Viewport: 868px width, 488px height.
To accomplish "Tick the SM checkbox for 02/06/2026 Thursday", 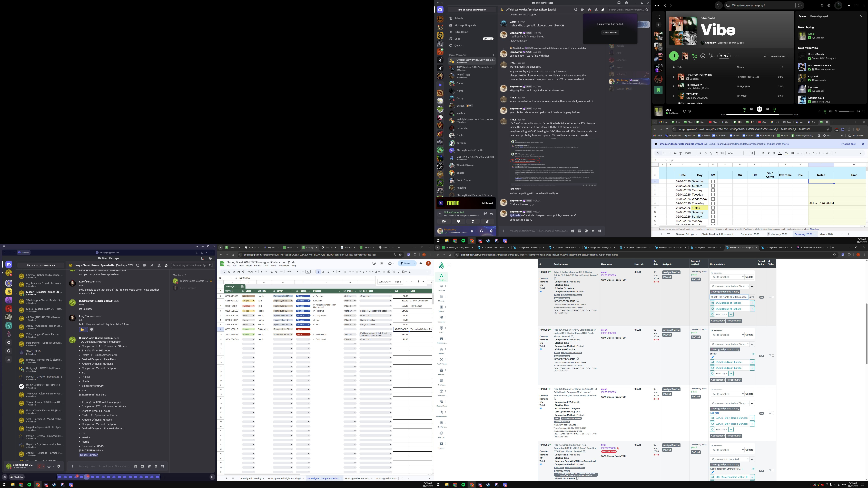I will click(x=713, y=203).
